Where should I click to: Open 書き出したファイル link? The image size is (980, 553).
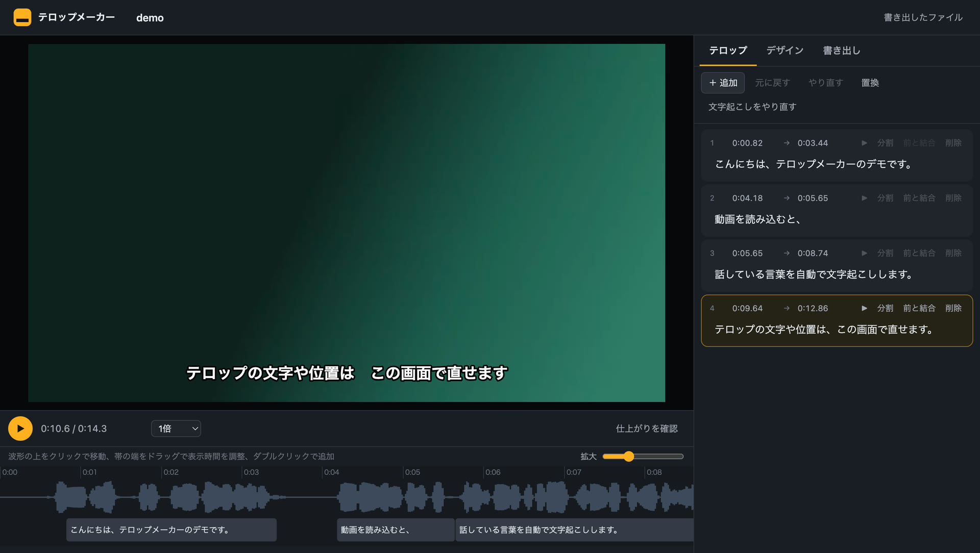[x=923, y=17]
